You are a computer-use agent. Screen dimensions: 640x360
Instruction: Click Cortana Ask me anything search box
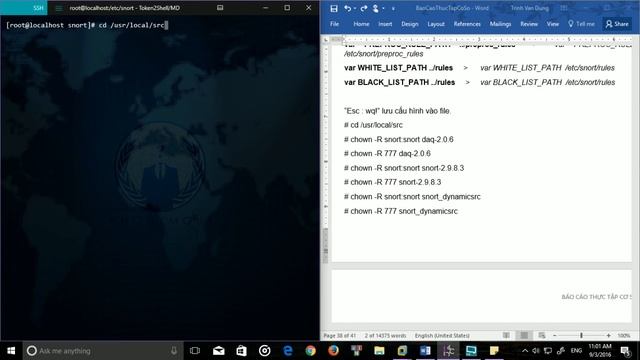(x=103, y=351)
